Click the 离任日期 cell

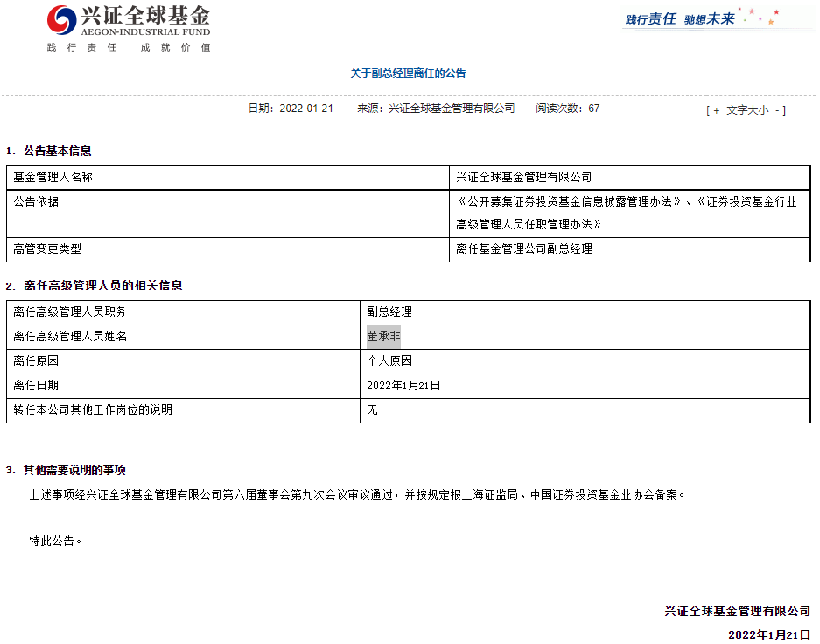click(x=184, y=386)
